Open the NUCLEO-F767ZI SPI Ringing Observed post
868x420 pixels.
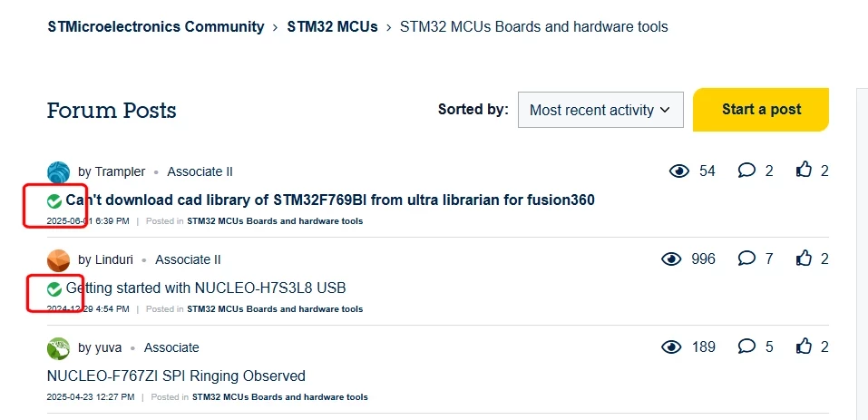176,376
